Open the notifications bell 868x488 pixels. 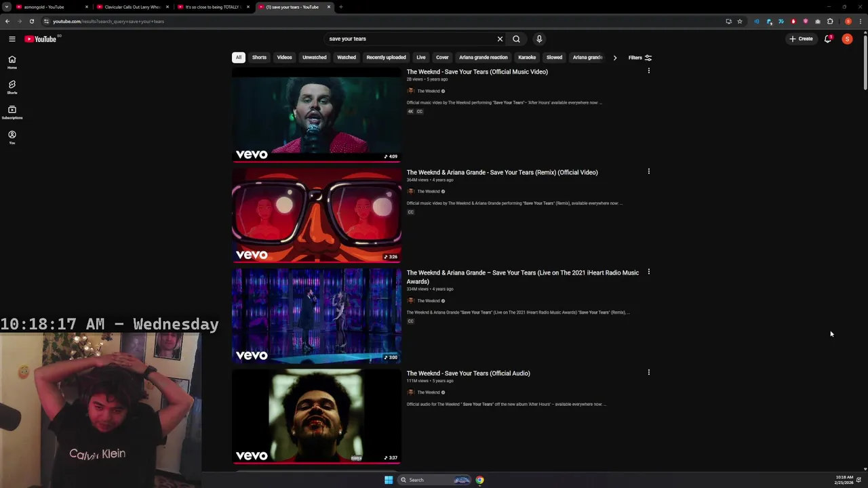827,39
